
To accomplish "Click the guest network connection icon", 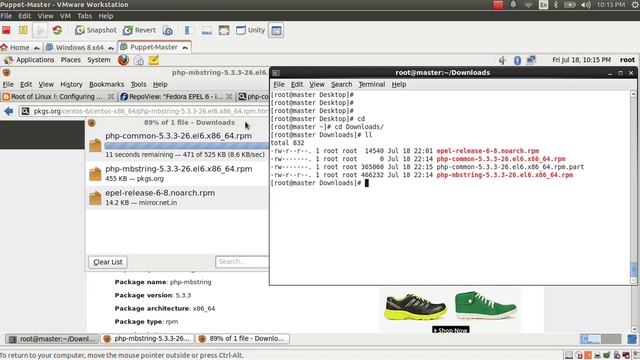I will pyautogui.click(x=531, y=60).
